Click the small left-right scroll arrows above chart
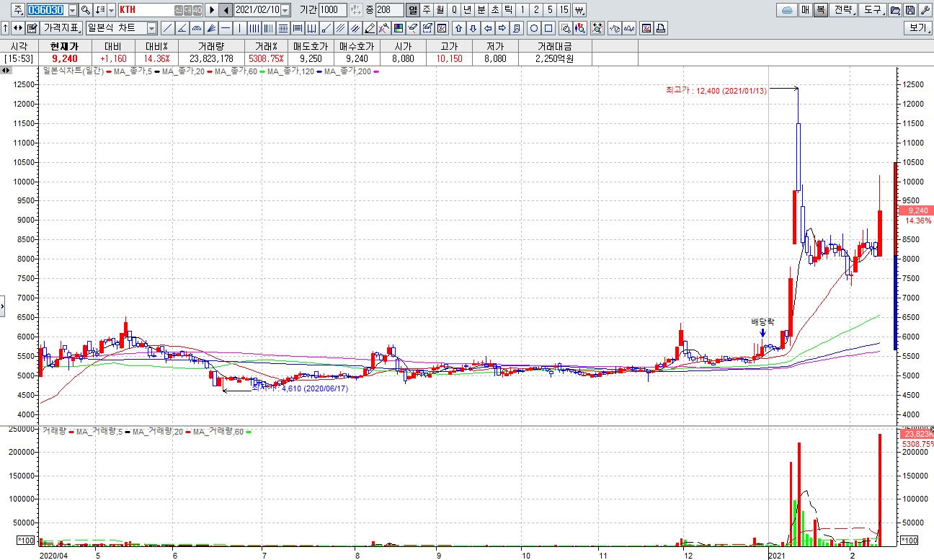Image resolution: width=934 pixels, height=560 pixels. click(x=6, y=71)
